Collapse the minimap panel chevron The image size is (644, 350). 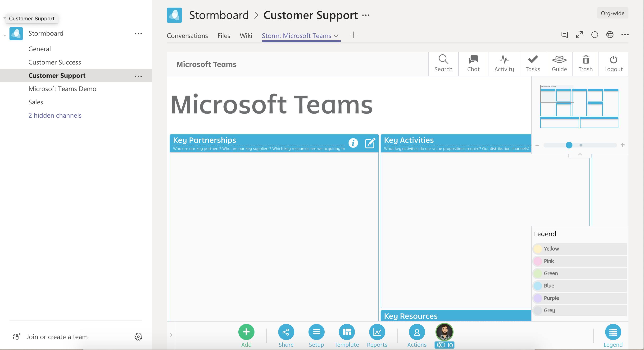tap(580, 154)
